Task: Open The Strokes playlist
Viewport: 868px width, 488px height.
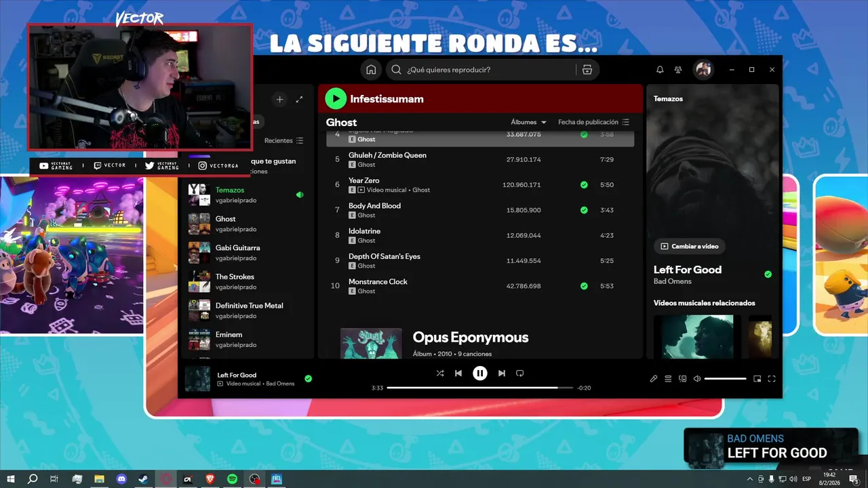Action: pos(246,282)
